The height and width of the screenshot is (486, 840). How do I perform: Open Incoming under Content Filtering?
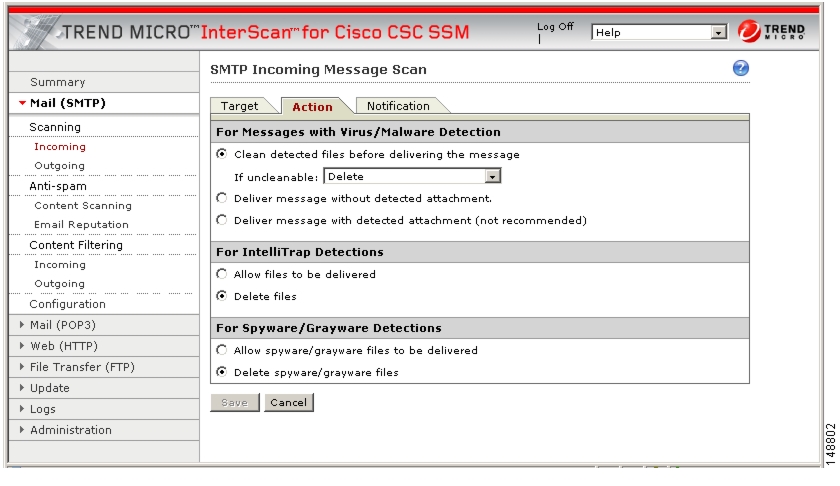(x=59, y=264)
